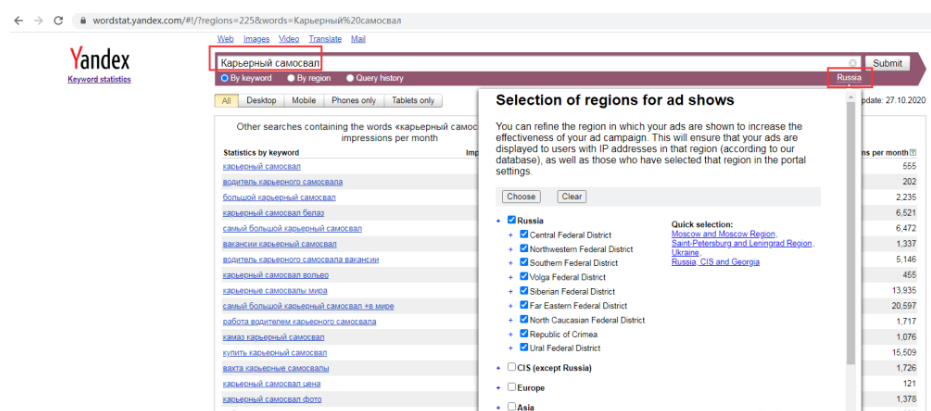931x411 pixels.
Task: Expand Far Eastern Federal District node
Action: coord(511,306)
